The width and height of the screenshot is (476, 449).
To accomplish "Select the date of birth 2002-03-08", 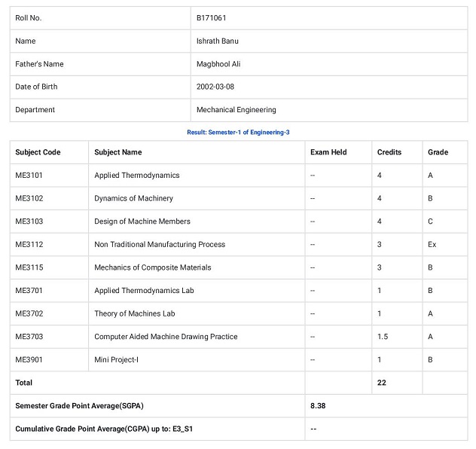I will [215, 87].
